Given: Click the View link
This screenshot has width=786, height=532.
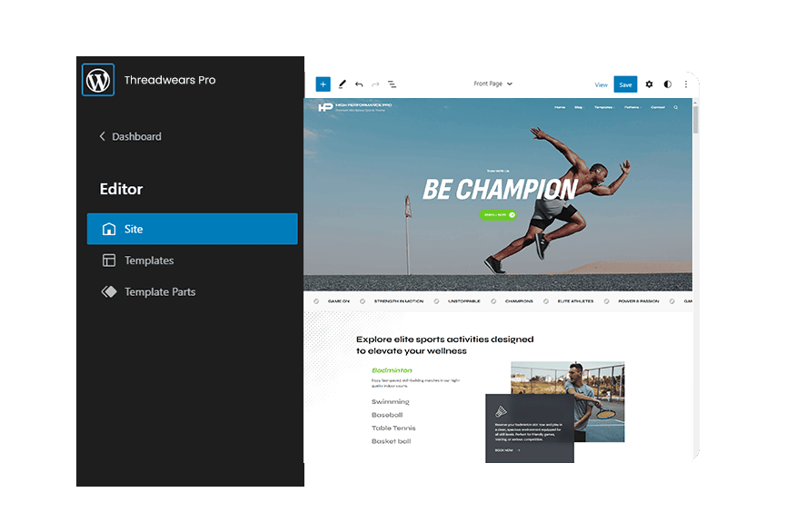Looking at the screenshot, I should coord(601,84).
